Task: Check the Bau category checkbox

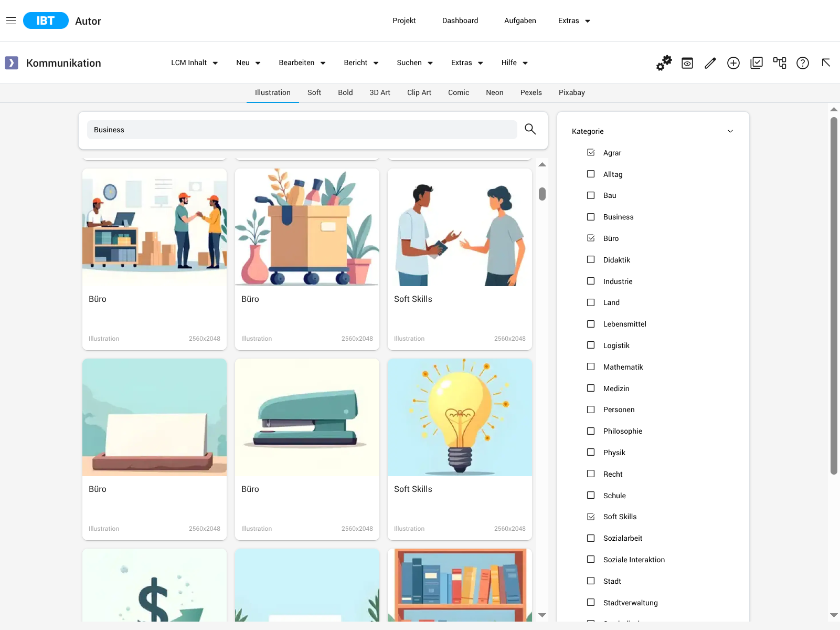Action: pos(591,195)
